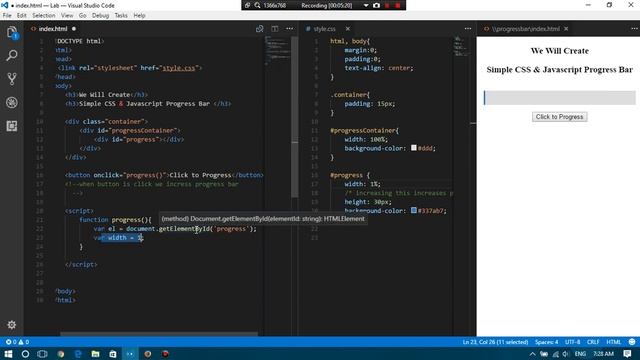Change encoding via UTF-8 status entry

572,342
